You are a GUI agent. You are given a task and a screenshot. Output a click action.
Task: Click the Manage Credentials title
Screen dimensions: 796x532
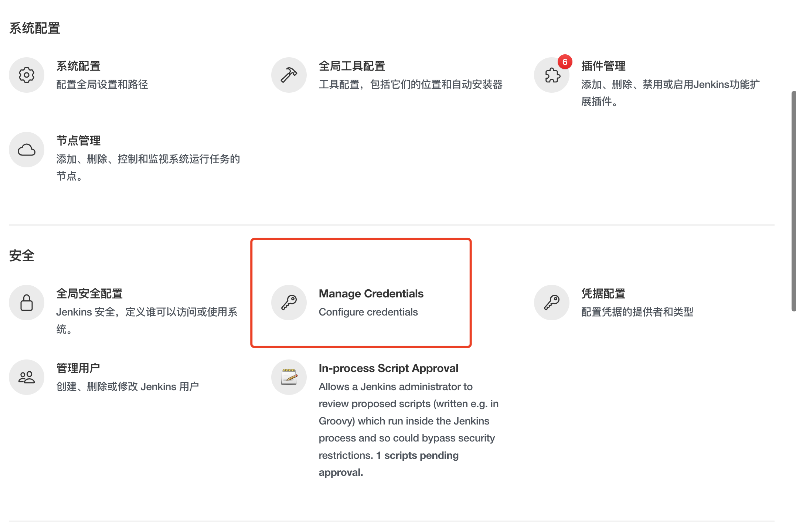click(371, 294)
